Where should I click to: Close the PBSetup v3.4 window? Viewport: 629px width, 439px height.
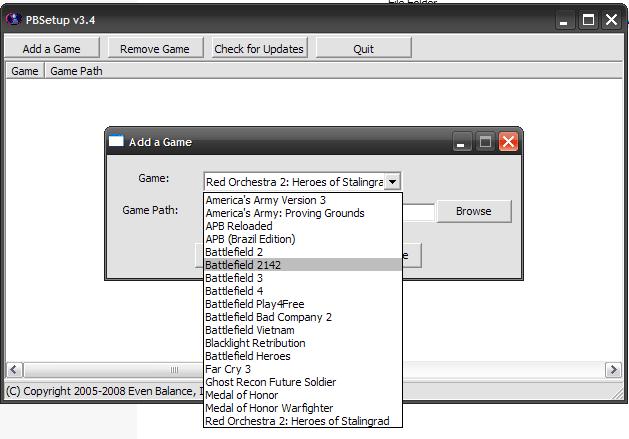(611, 20)
